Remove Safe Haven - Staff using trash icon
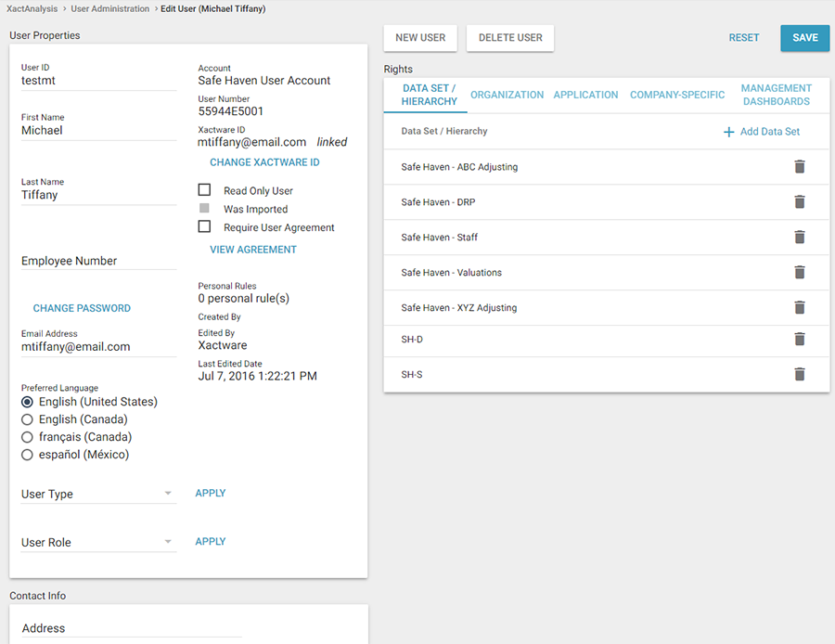This screenshot has height=644, width=835. pos(799,238)
